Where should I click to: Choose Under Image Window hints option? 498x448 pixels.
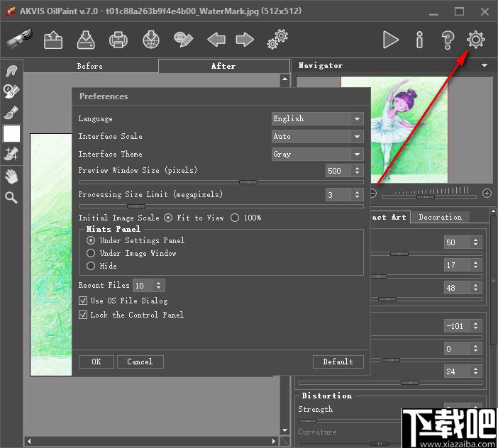(91, 253)
